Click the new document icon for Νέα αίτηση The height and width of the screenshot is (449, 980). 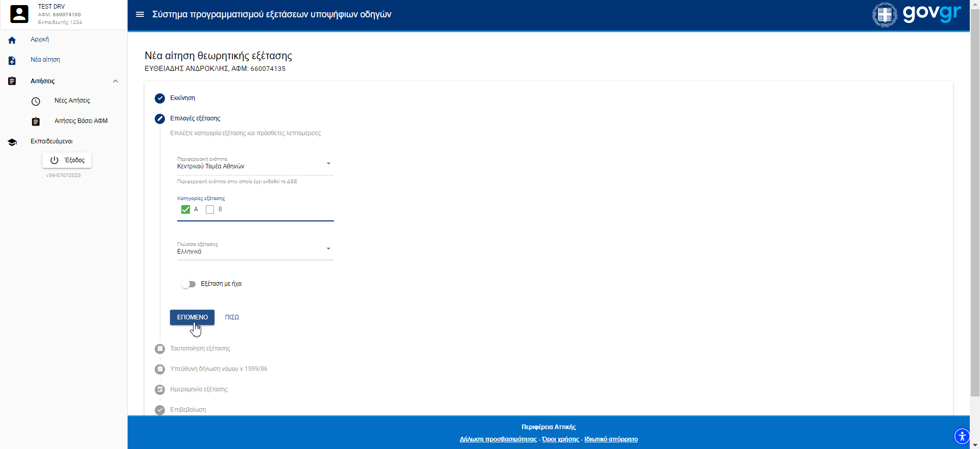click(12, 61)
